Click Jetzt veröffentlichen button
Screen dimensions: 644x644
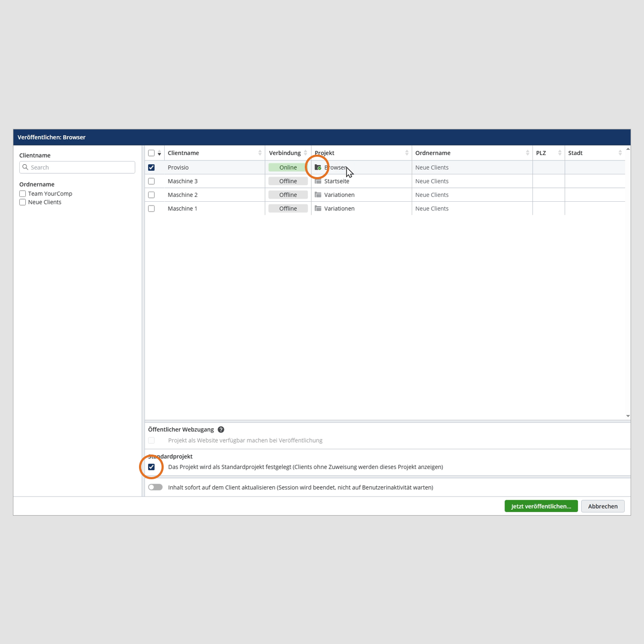coord(541,506)
